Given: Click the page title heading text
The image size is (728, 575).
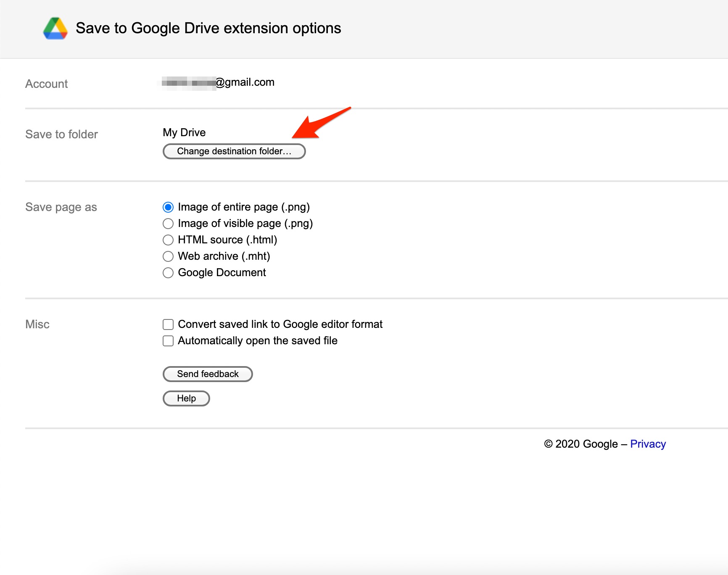Looking at the screenshot, I should 208,28.
